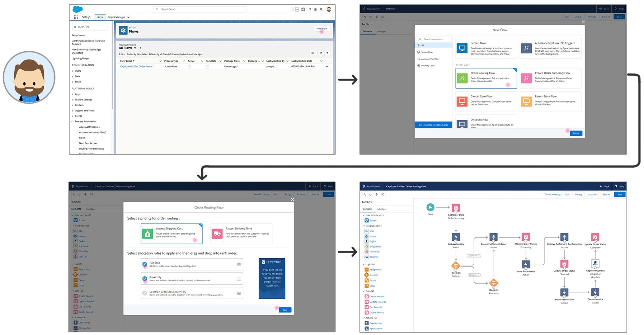This screenshot has width=644, height=335.
Task: Select Update Order Status Shipped element on canvas
Action: [x=564, y=264]
